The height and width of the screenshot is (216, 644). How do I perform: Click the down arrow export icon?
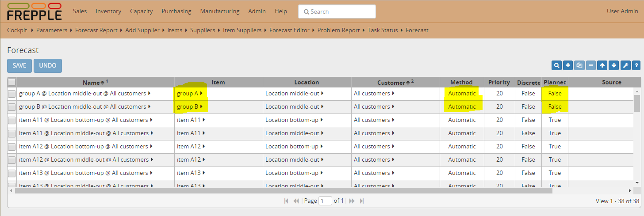(x=613, y=65)
